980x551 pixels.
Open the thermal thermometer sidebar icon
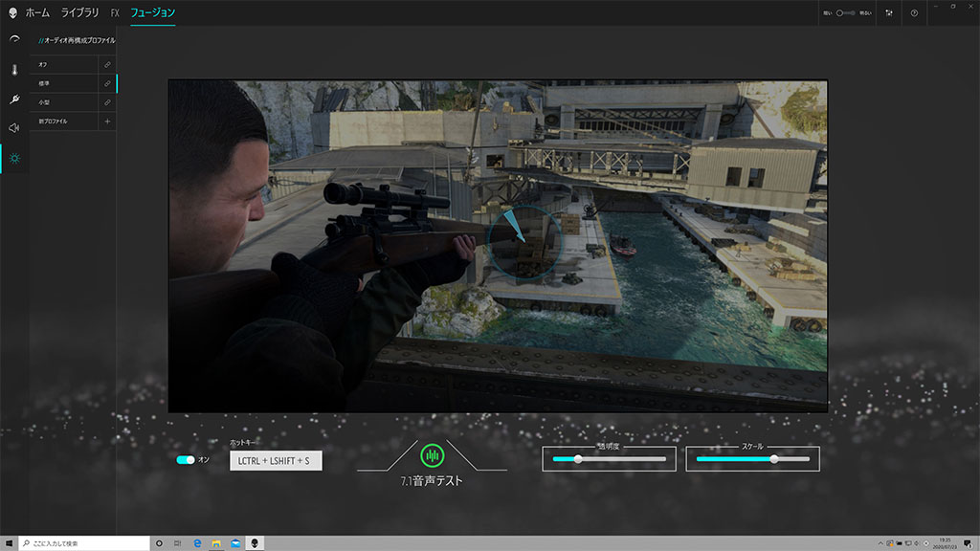14,69
